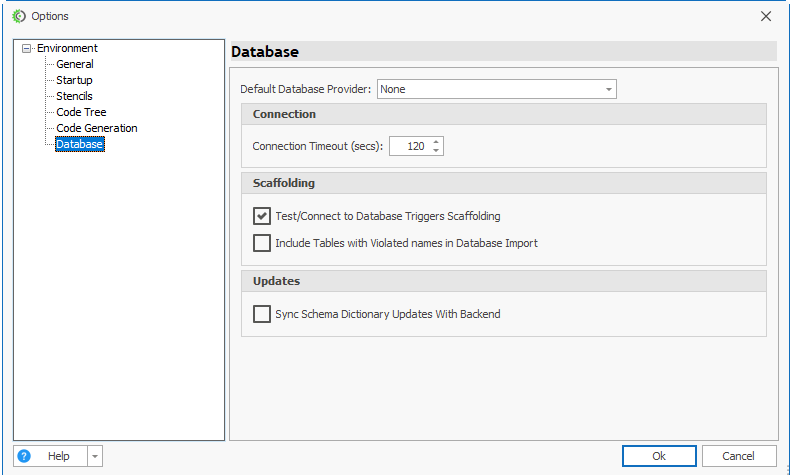Click the Cancel button
Viewport: 796px width, 475px height.
(x=739, y=456)
